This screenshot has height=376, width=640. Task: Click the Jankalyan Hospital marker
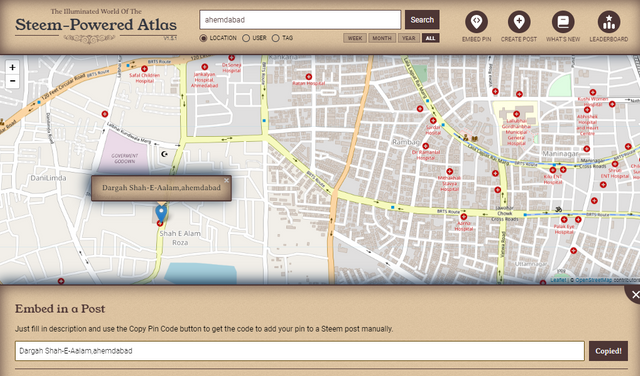205,67
